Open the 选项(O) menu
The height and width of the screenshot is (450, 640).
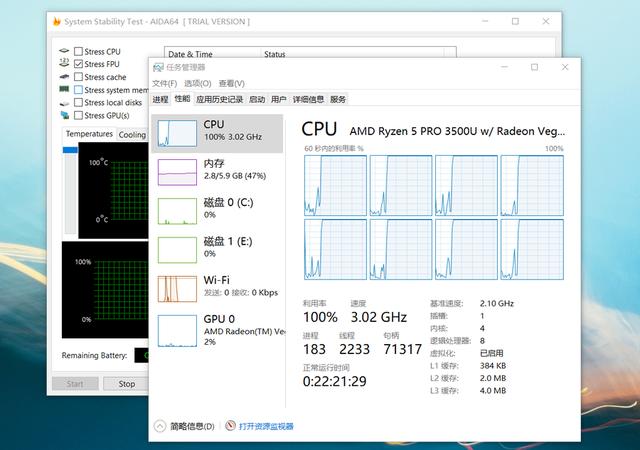coord(198,83)
